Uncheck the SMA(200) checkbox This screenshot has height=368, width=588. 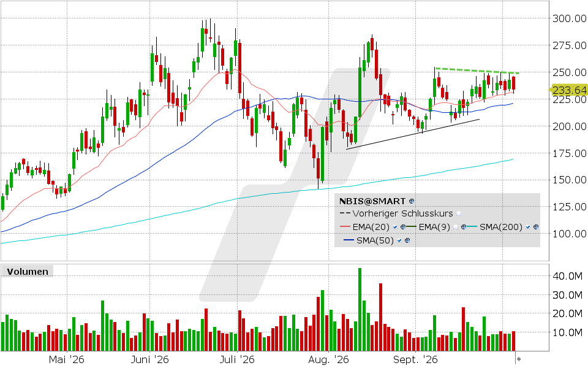click(x=528, y=227)
